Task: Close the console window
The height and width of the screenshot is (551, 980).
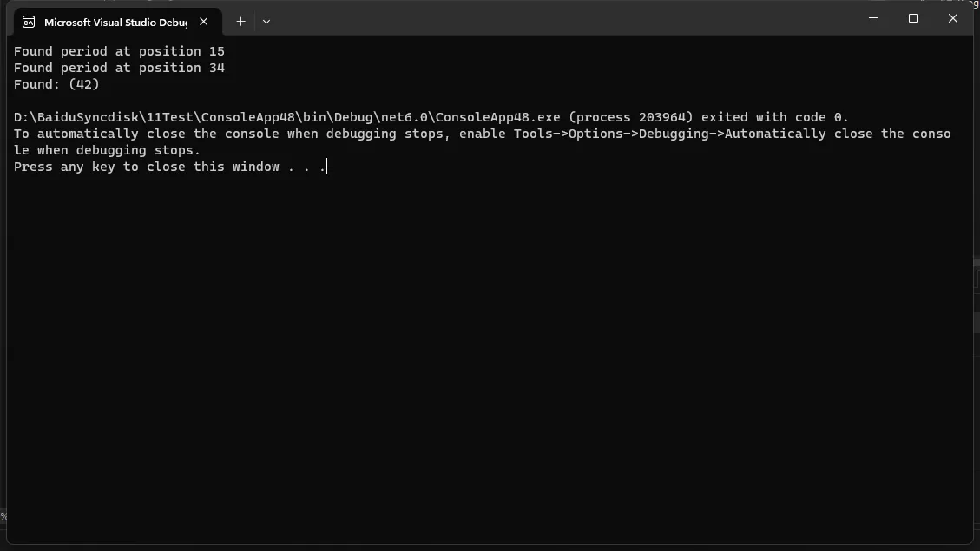Action: [x=953, y=18]
